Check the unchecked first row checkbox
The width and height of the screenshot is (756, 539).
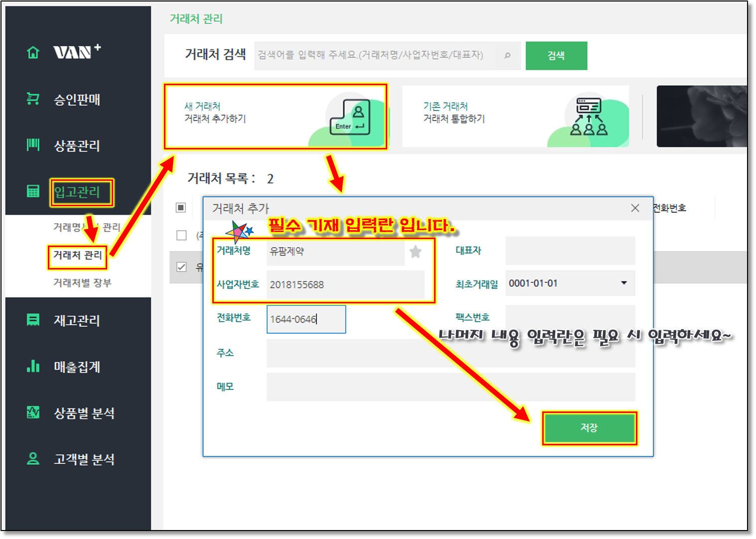point(181,235)
